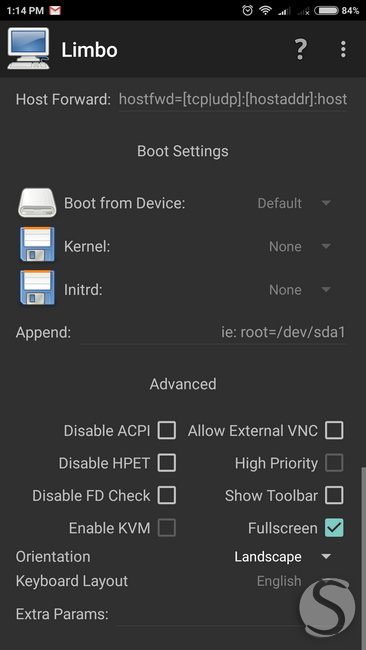Tick the Show Toolbar checkbox
The width and height of the screenshot is (366, 650).
tap(334, 495)
